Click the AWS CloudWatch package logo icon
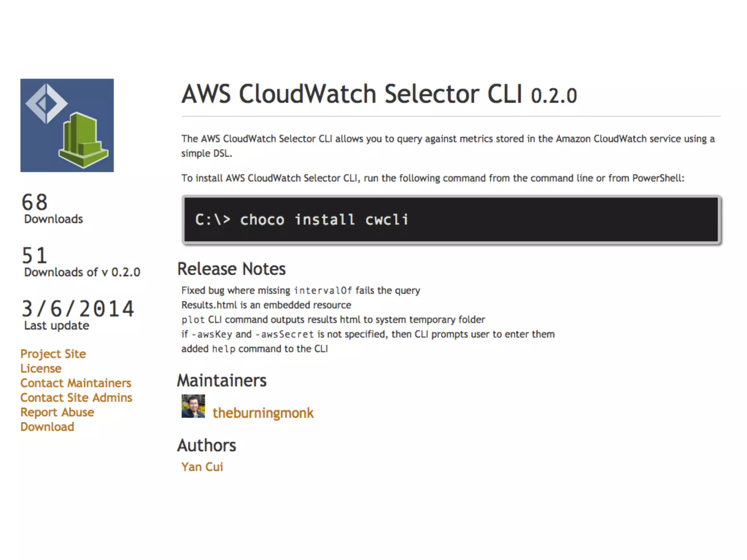 67,125
